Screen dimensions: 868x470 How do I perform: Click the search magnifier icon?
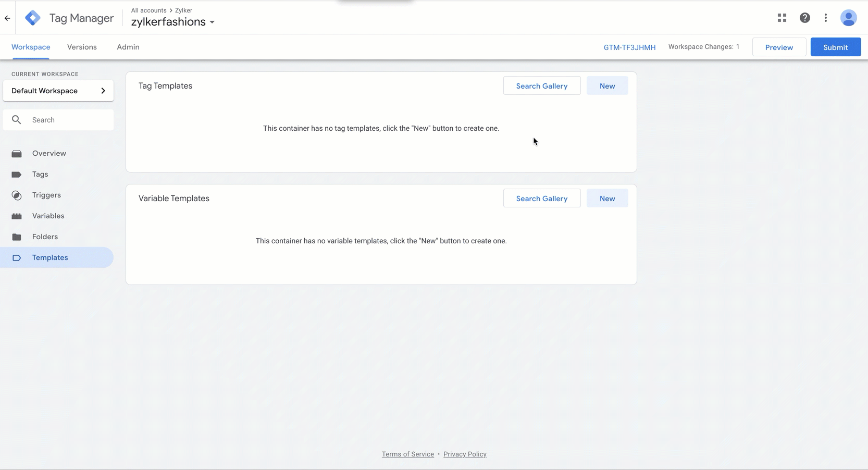[17, 120]
